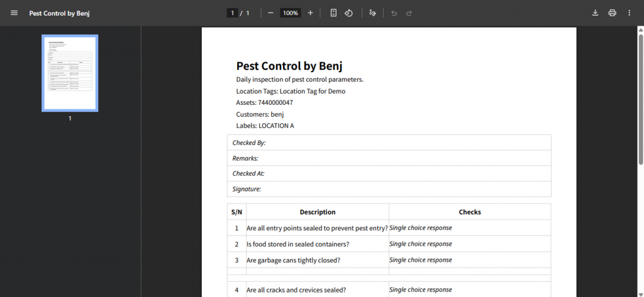644x297 pixels.
Task: Click the garbage cans question row
Action: click(x=317, y=260)
